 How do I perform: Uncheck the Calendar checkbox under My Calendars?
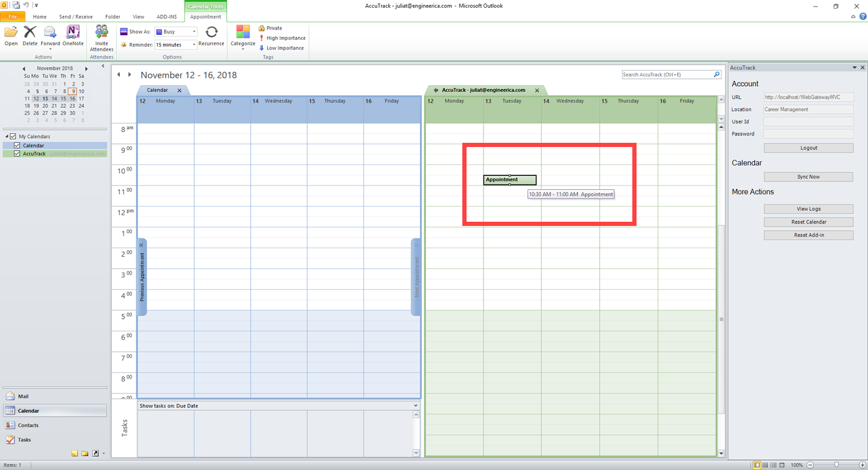(x=17, y=145)
